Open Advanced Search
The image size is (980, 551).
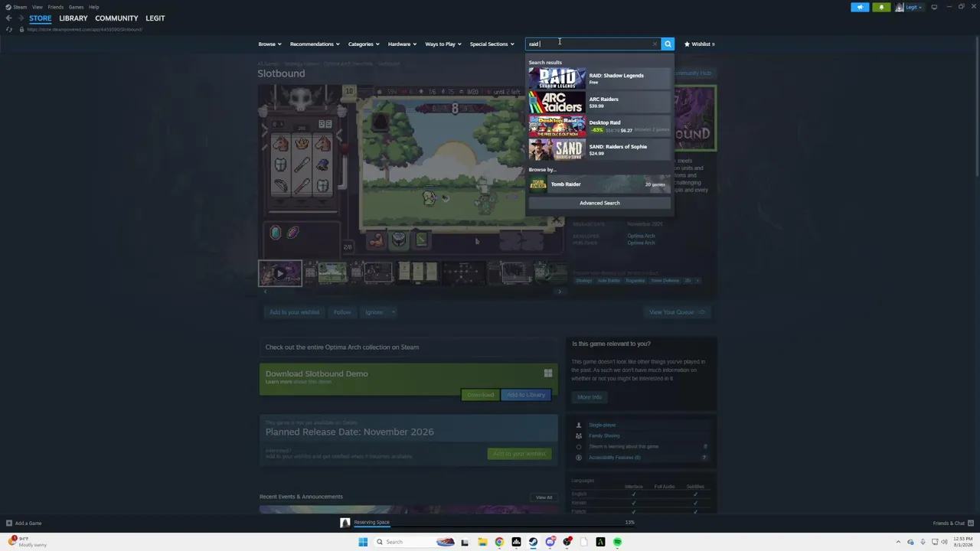599,203
